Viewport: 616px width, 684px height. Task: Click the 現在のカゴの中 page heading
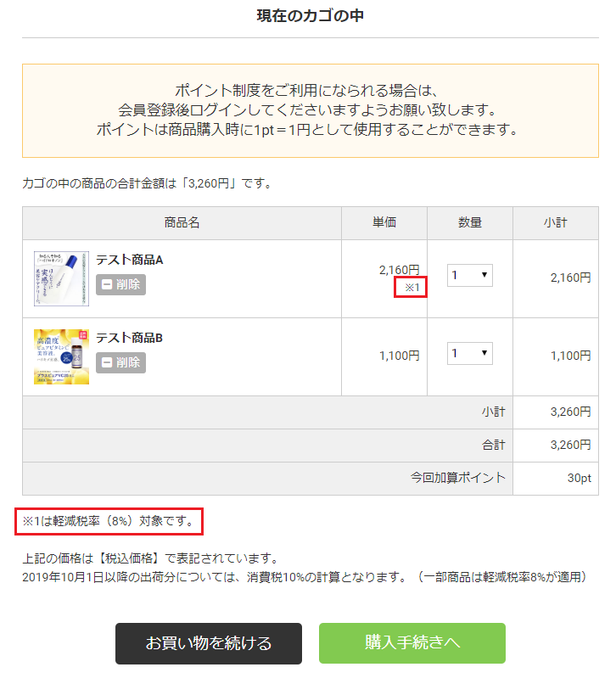pos(311,15)
